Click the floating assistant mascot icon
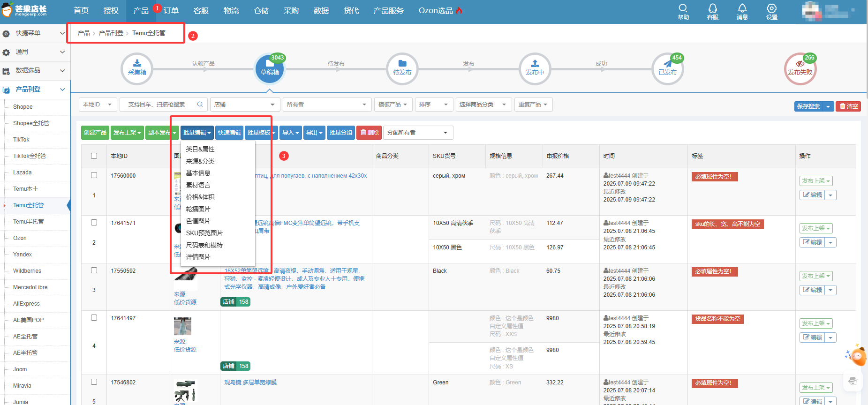The image size is (868, 405). click(x=858, y=356)
